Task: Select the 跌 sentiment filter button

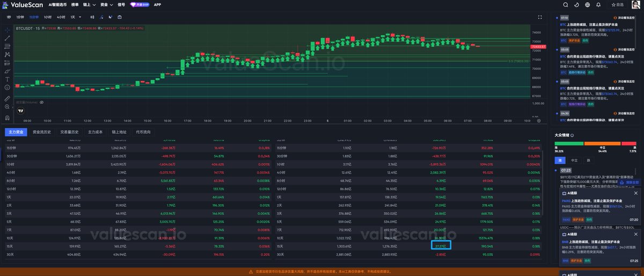Action: 589,160
